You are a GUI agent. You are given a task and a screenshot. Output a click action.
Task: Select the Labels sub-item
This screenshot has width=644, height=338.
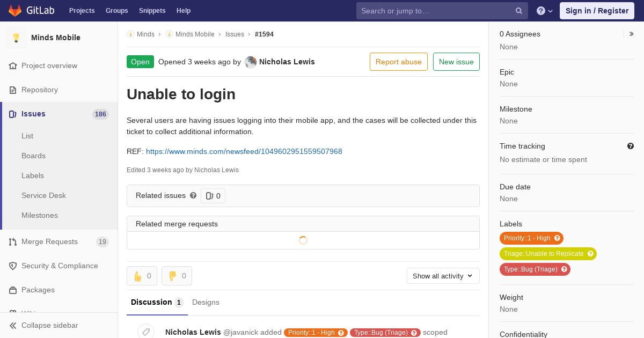(x=33, y=175)
